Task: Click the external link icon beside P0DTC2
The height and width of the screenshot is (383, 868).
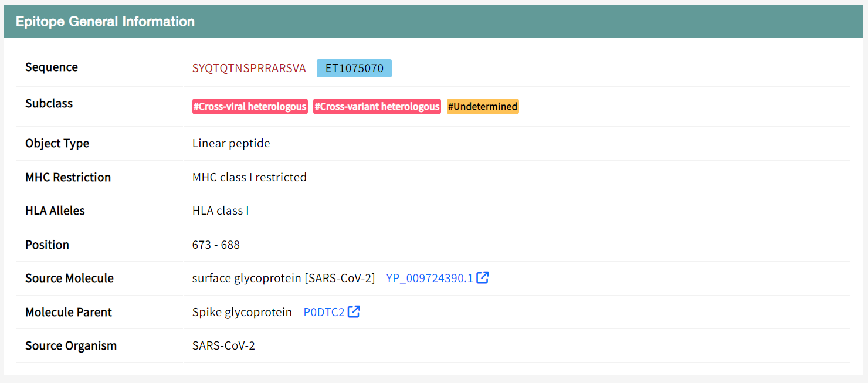Action: [354, 312]
